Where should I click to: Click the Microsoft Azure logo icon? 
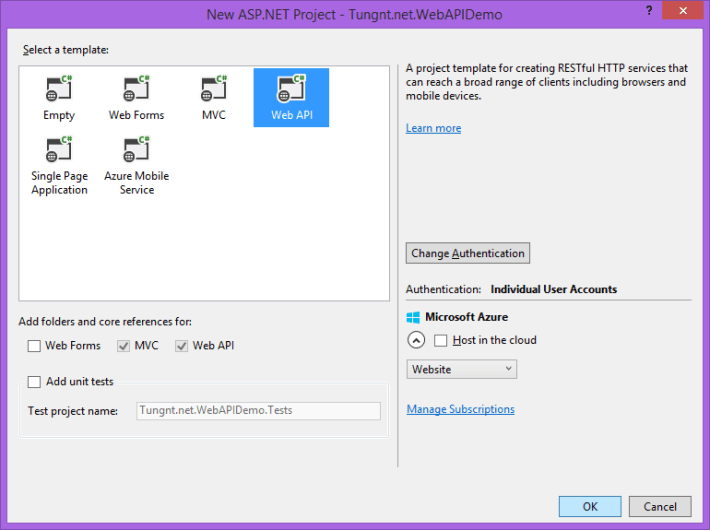tap(413, 317)
